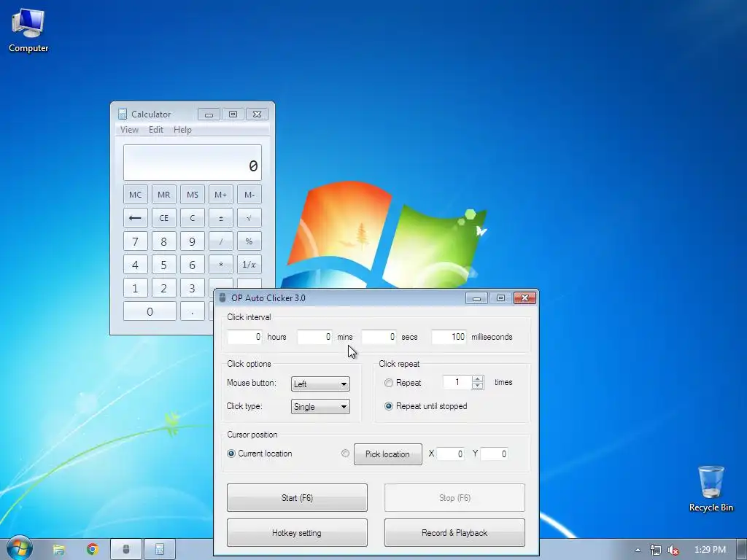The width and height of the screenshot is (747, 560).
Task: Click the Calculator 1 digit key
Action: pyautogui.click(x=135, y=288)
